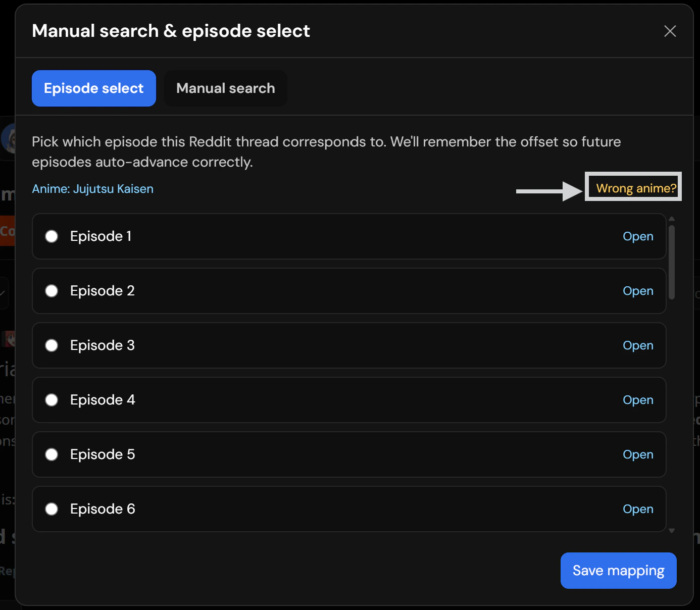
Task: Switch to the Manual search tab
Action: pos(225,88)
